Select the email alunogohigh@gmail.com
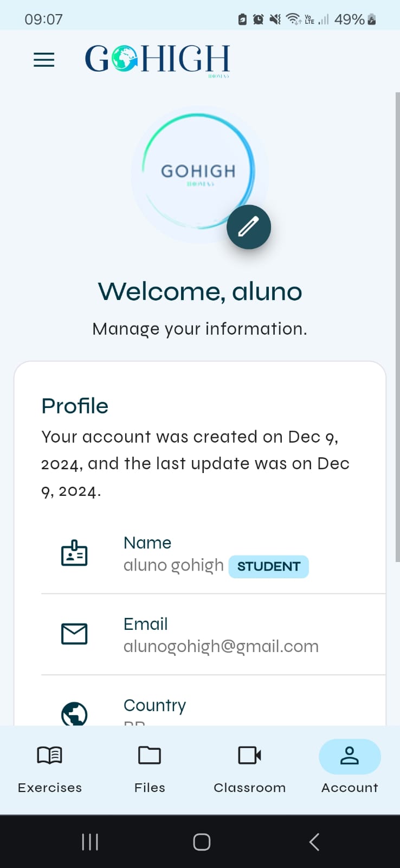This screenshot has height=868, width=400. tap(221, 646)
